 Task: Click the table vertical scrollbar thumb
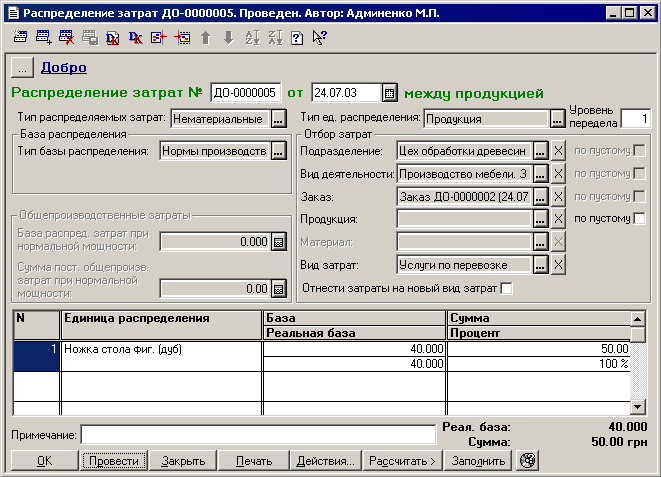[x=637, y=335]
